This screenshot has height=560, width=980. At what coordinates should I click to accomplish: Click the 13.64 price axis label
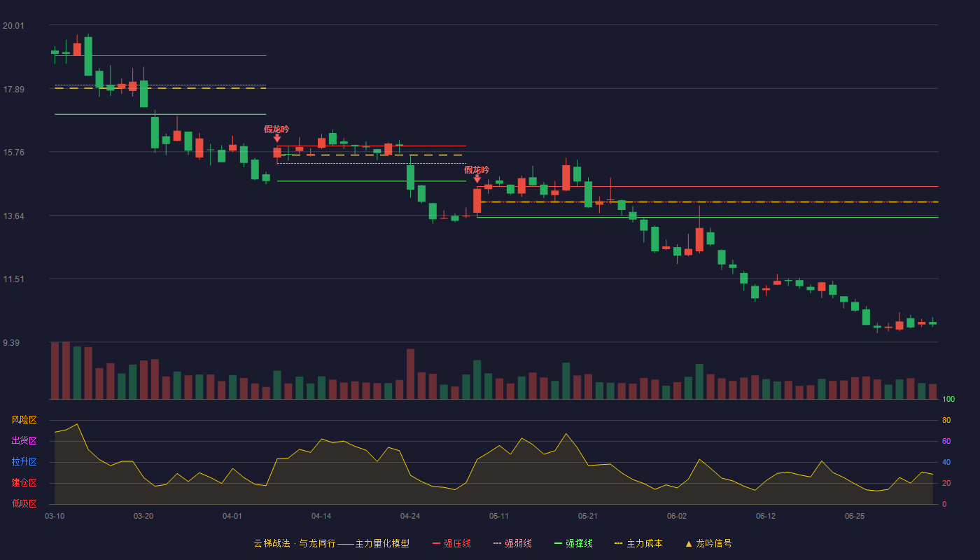(13, 216)
